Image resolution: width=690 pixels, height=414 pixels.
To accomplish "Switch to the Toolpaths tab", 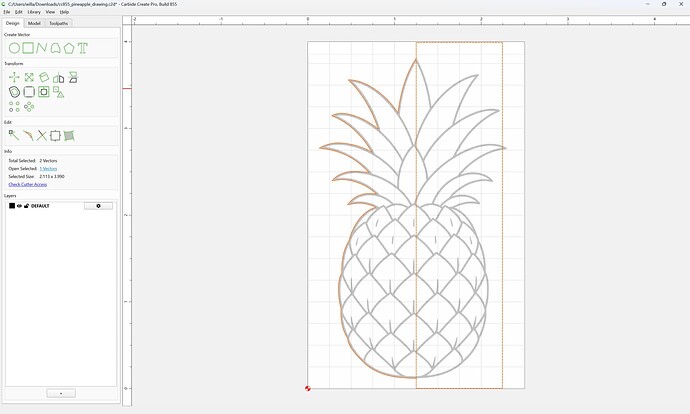I will pyautogui.click(x=59, y=23).
